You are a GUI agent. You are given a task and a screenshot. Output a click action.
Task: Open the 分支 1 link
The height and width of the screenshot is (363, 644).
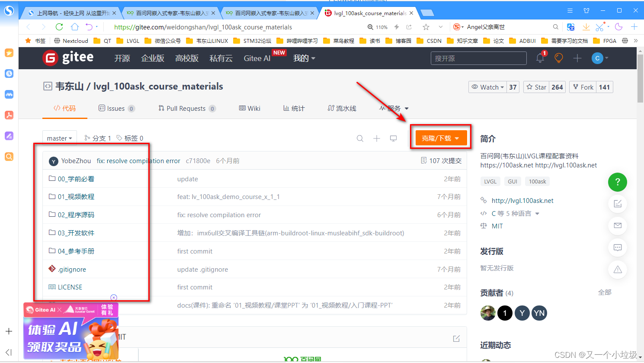(x=97, y=138)
